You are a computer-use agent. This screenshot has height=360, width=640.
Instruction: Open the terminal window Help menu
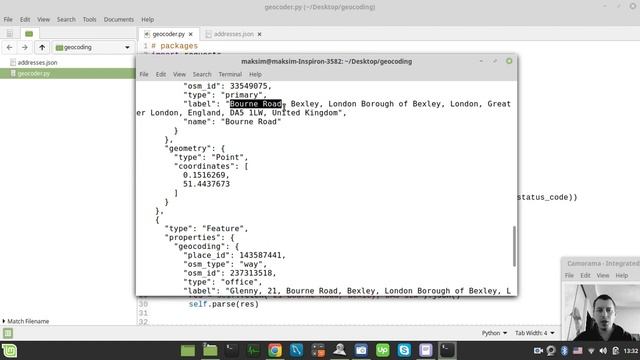255,74
